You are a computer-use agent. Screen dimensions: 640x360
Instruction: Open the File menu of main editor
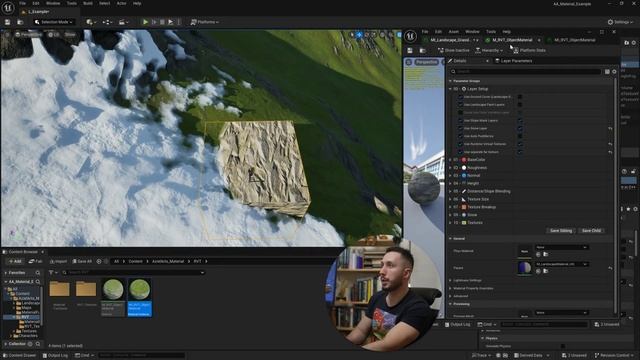click(22, 3)
